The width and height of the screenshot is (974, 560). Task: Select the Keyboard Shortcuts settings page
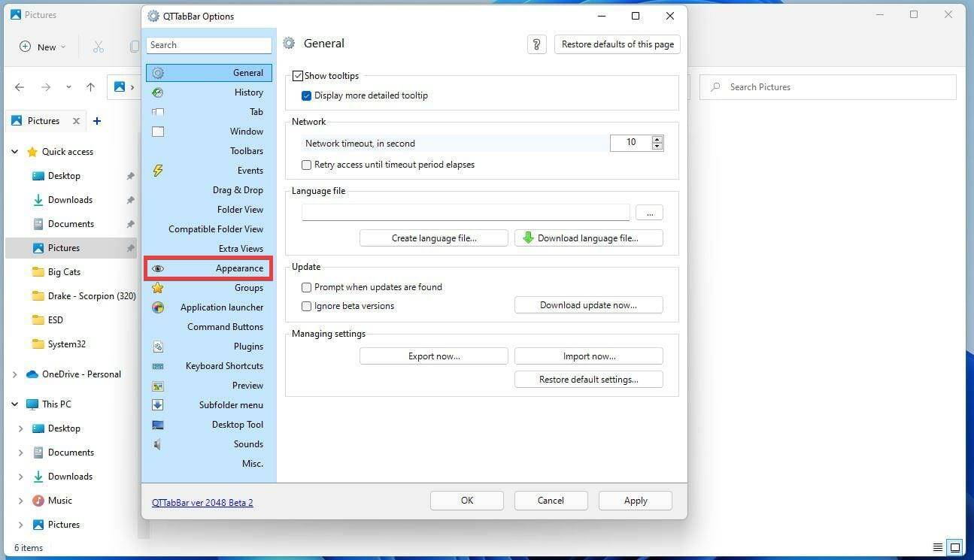224,365
